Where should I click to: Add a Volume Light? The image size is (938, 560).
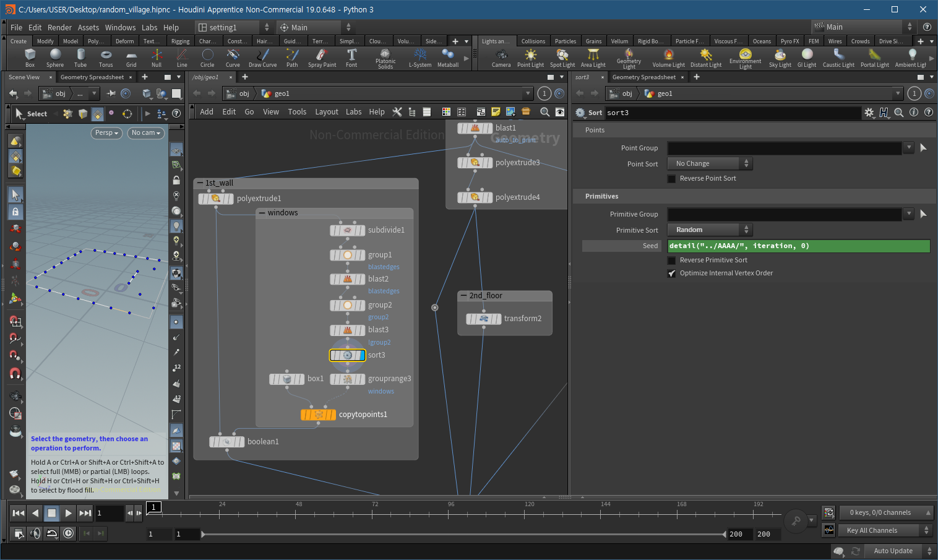(668, 58)
